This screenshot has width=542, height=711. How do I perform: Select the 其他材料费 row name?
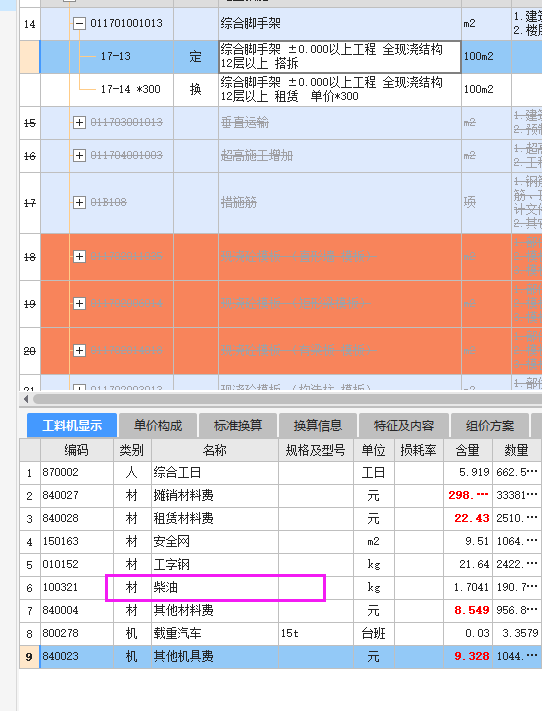pos(183,610)
